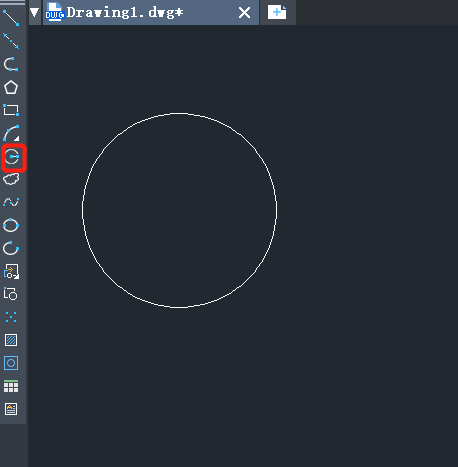This screenshot has height=467, width=458.
Task: Select the Hatch tool
Action: point(11,340)
